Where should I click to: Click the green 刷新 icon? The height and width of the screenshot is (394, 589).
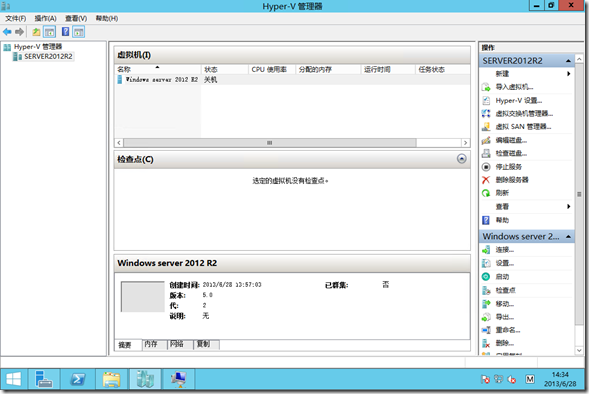pyautogui.click(x=486, y=193)
